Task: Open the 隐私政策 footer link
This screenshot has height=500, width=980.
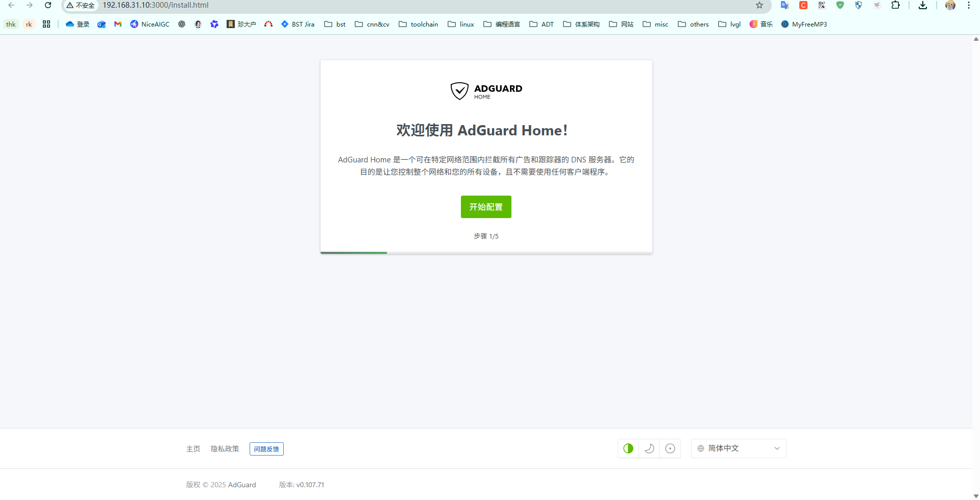Action: coord(225,449)
